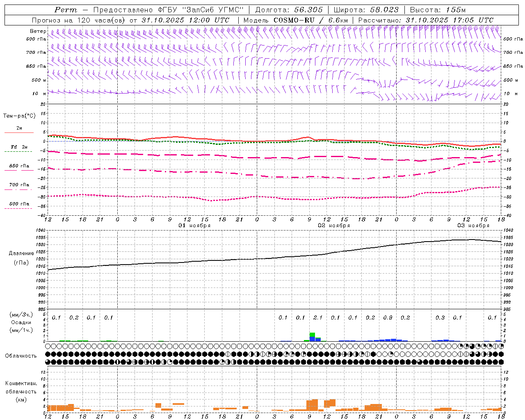The height and width of the screenshot is (420, 525).
Task: Click the "01 ноября" date label
Action: (194, 226)
